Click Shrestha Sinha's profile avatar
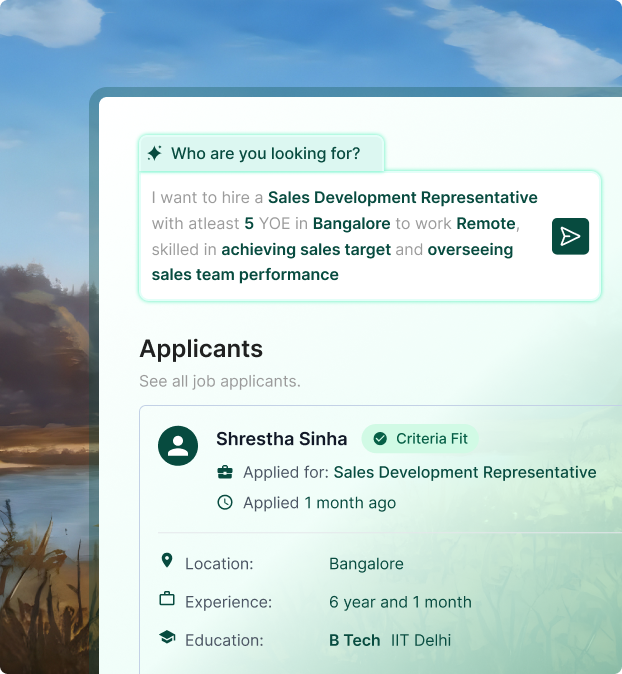This screenshot has height=674, width=622. [178, 445]
